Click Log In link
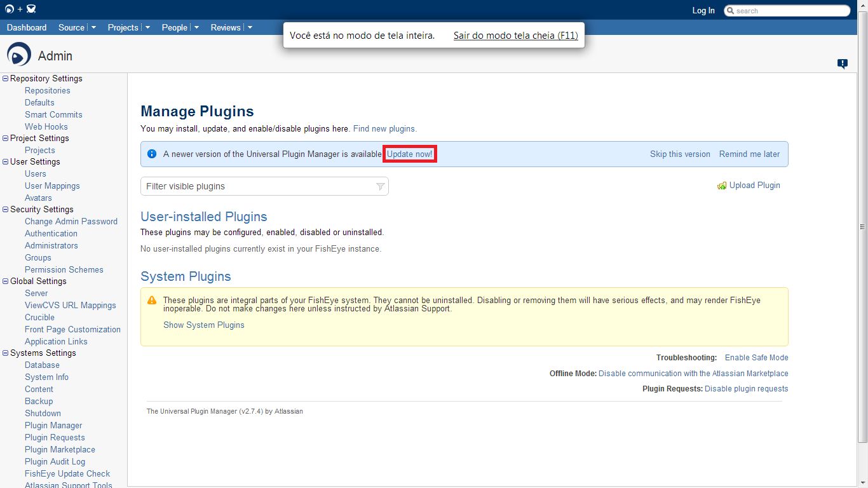The width and height of the screenshot is (868, 488). tap(703, 11)
